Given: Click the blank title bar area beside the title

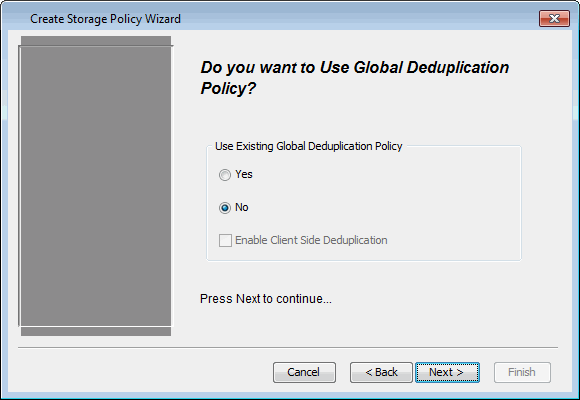Looking at the screenshot, I should tap(355, 19).
